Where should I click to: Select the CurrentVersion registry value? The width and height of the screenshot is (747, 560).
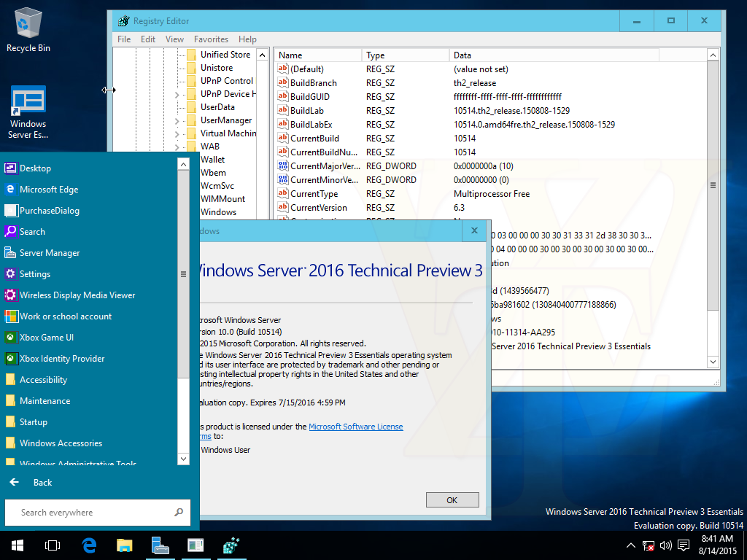click(x=318, y=208)
